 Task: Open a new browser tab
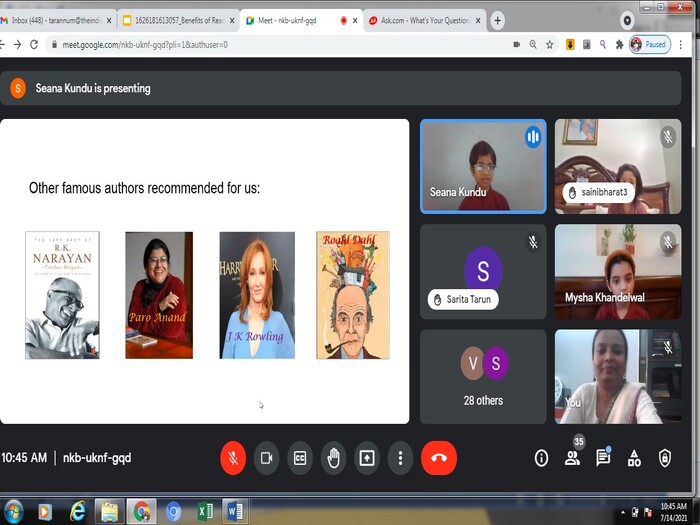[x=497, y=21]
